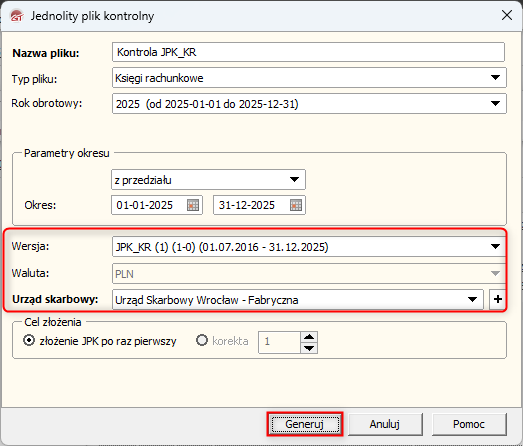Click the Generuj button
The height and width of the screenshot is (446, 523).
coord(305,424)
